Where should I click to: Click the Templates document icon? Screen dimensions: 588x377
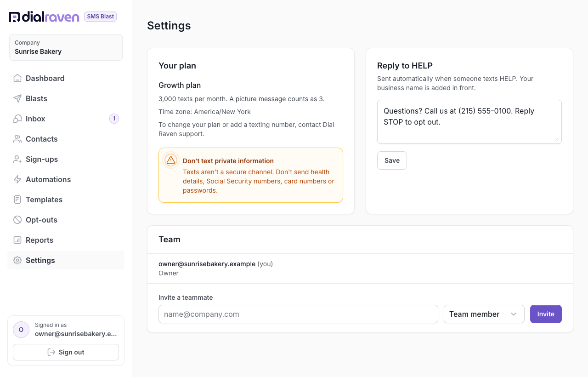pyautogui.click(x=17, y=200)
